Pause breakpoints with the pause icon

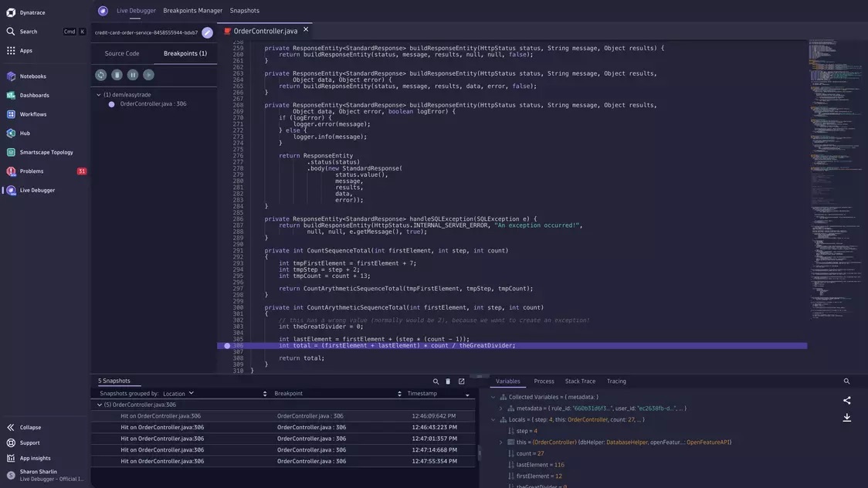[x=133, y=75]
